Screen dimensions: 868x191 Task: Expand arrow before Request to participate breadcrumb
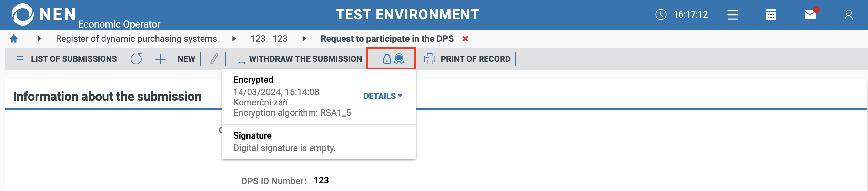pyautogui.click(x=304, y=39)
